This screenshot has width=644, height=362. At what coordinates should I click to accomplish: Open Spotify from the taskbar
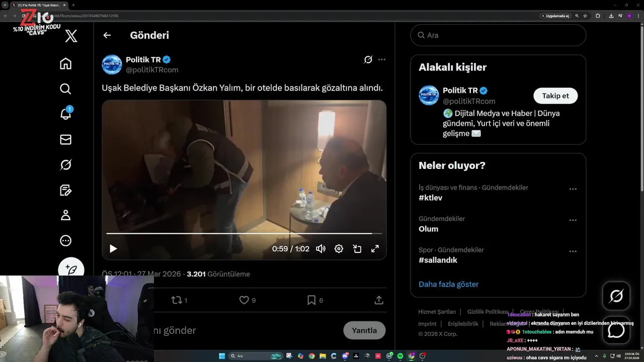400,356
